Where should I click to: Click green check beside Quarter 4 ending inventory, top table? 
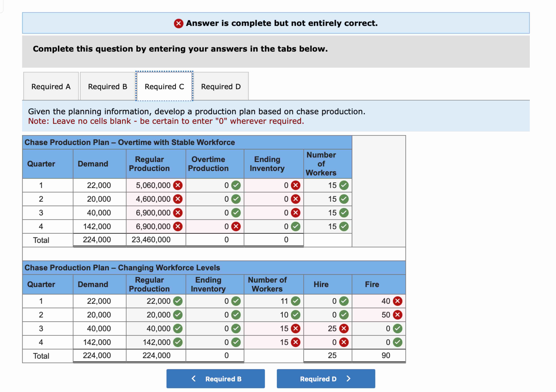(x=295, y=227)
